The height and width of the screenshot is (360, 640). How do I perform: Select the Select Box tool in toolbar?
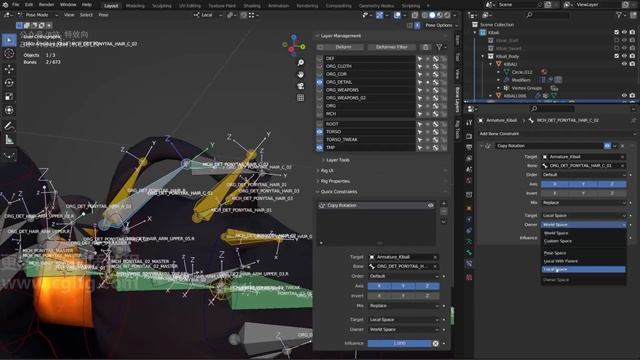(x=9, y=40)
